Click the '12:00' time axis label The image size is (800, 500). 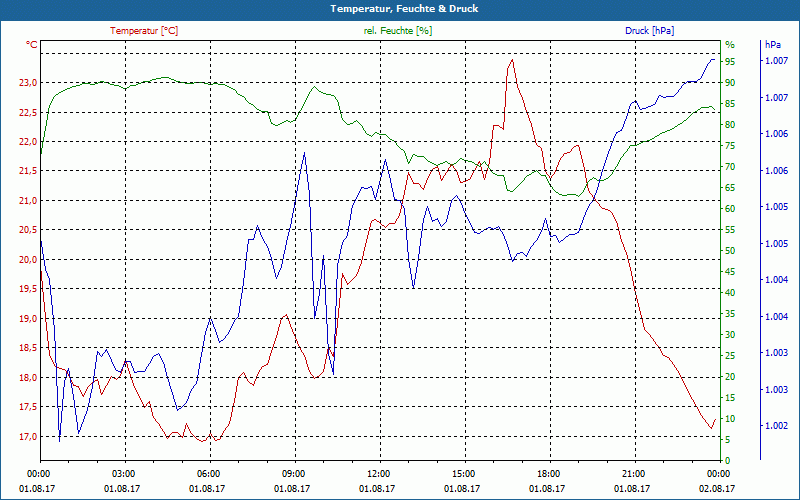(381, 473)
